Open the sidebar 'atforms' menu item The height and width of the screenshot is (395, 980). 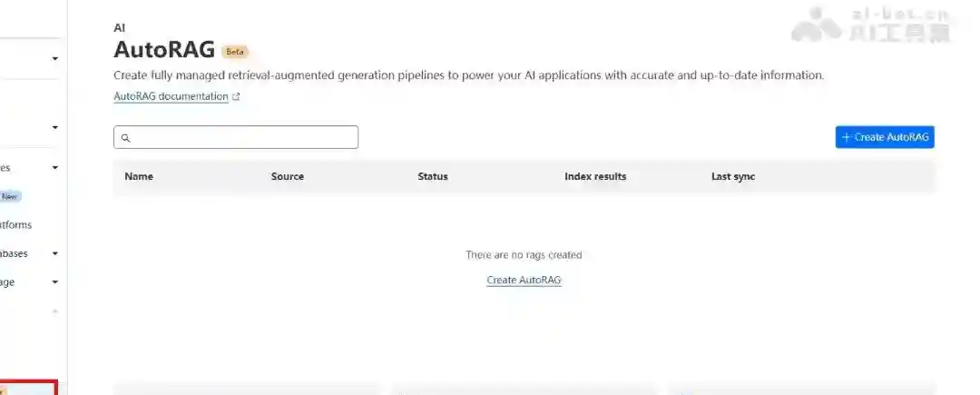tap(15, 225)
